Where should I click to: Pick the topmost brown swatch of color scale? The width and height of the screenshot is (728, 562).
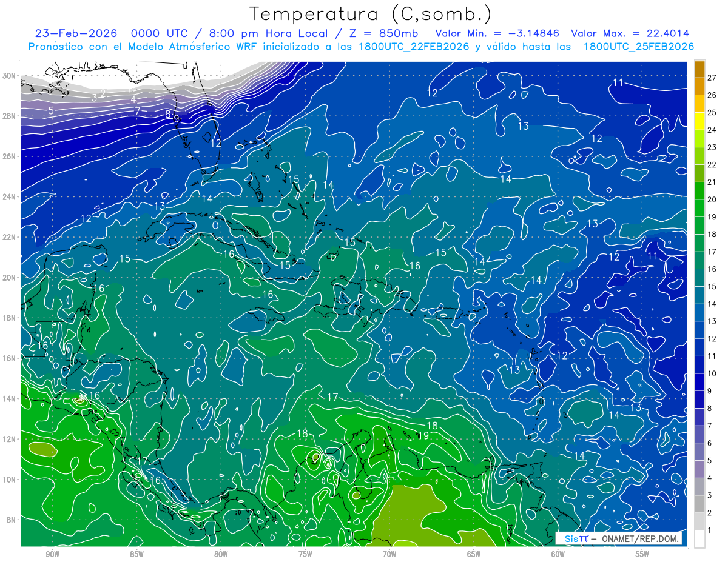pyautogui.click(x=699, y=69)
